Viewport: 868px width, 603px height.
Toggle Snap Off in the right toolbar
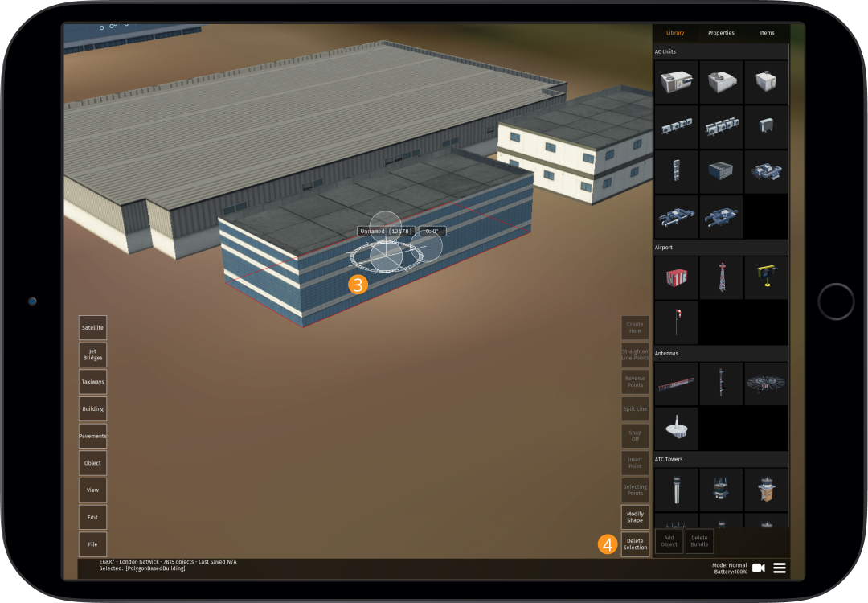coord(635,435)
